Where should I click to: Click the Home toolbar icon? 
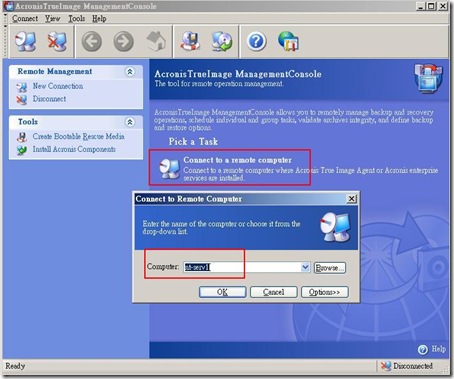[156, 41]
